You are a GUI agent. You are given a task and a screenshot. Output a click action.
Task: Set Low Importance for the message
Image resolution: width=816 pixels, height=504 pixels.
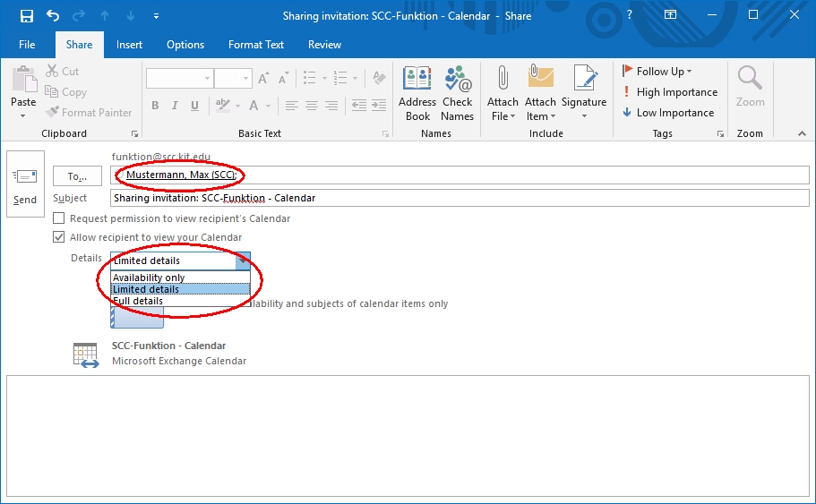[x=668, y=113]
